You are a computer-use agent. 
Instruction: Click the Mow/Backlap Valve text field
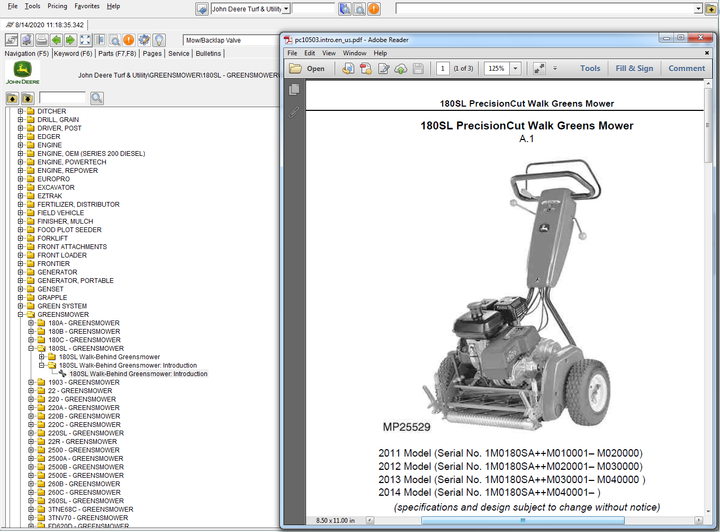pos(231,40)
